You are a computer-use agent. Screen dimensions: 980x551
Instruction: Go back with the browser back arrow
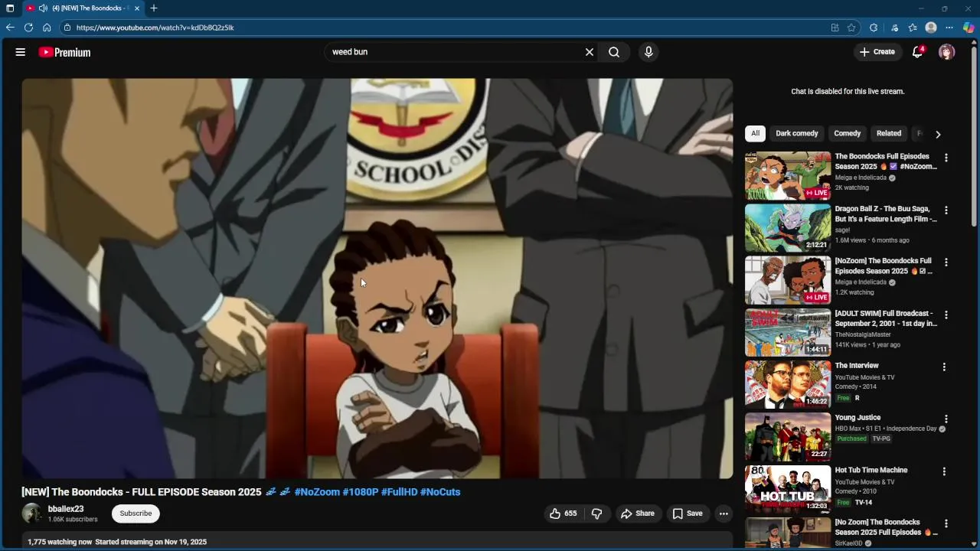pos(10,28)
